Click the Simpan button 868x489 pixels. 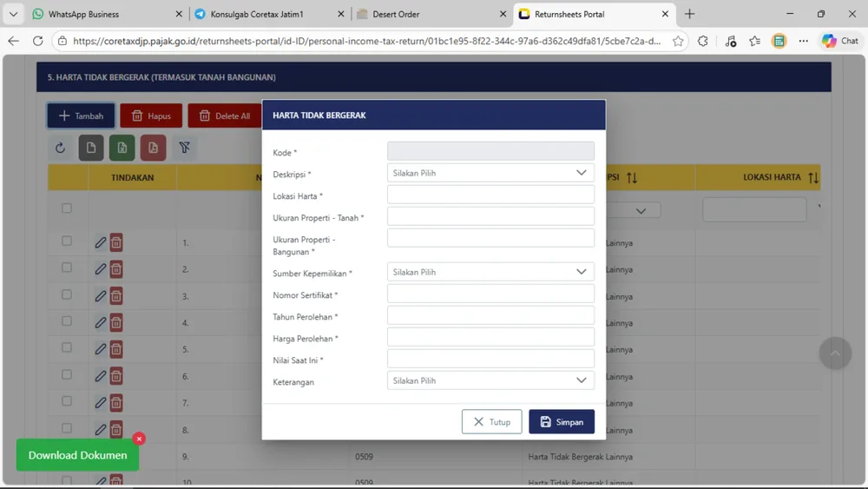click(562, 422)
